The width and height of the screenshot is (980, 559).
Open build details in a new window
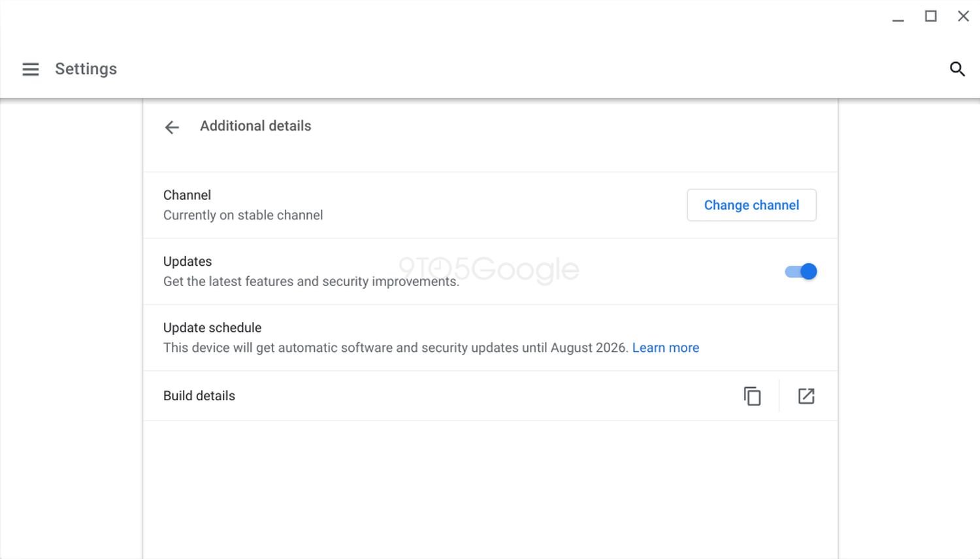tap(806, 396)
